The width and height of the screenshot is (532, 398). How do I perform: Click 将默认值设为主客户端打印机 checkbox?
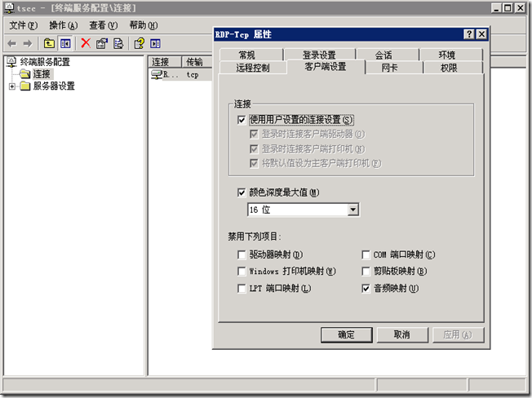(x=254, y=163)
